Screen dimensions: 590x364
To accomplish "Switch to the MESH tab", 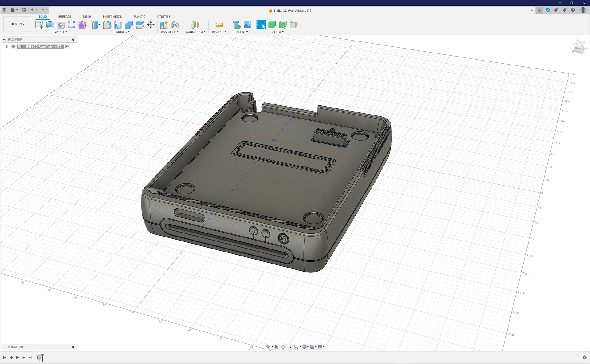I will 87,17.
